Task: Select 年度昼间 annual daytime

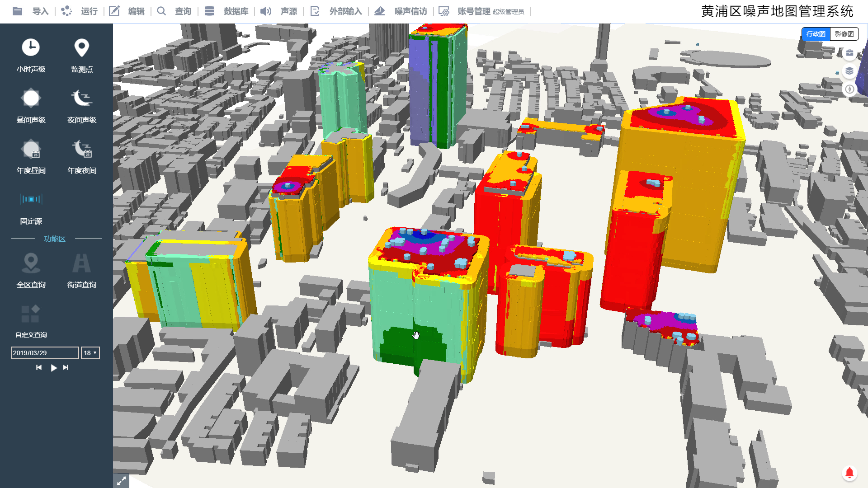Action: click(x=31, y=157)
